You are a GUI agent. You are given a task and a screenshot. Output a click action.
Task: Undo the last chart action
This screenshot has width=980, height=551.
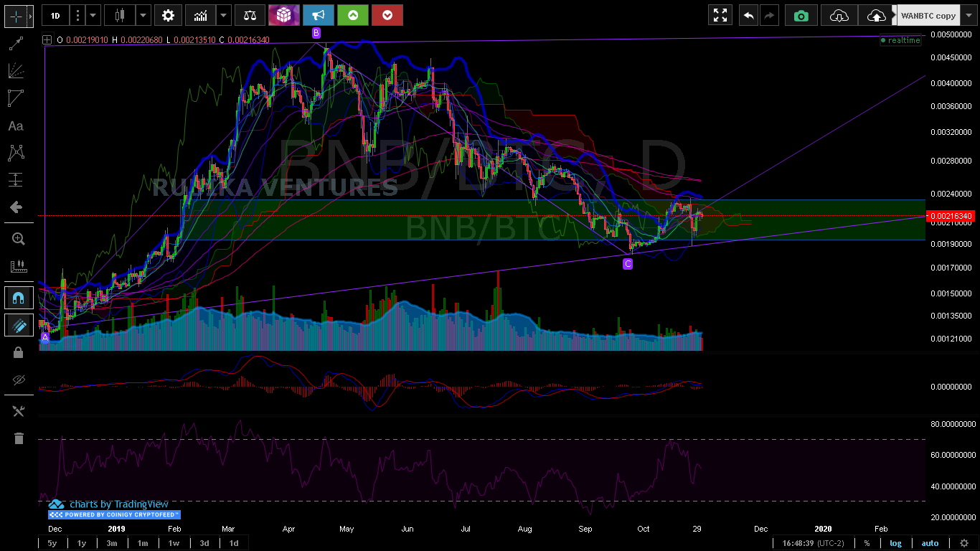point(748,15)
